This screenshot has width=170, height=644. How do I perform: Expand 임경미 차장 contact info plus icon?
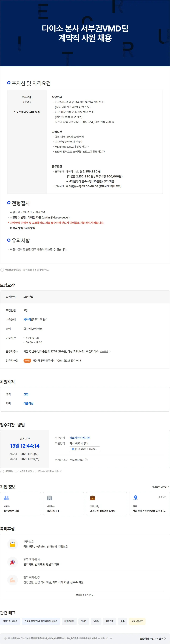tap(86, 459)
